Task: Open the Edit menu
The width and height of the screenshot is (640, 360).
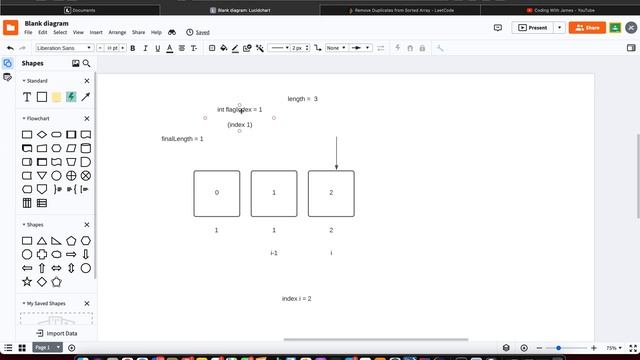Action: 42,32
